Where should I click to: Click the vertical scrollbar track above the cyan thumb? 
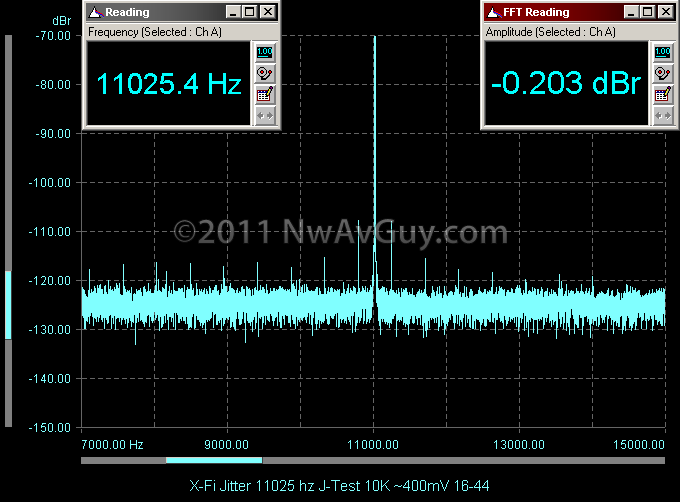(x=8, y=153)
